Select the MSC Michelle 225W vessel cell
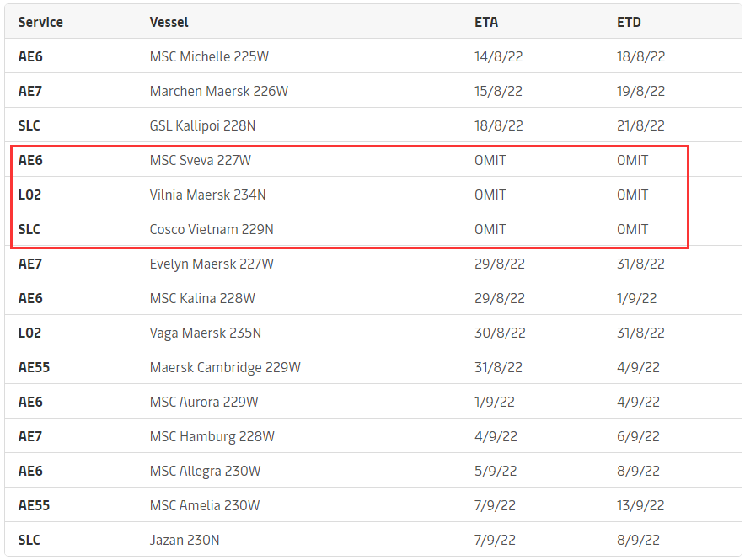The image size is (745, 560). (209, 57)
